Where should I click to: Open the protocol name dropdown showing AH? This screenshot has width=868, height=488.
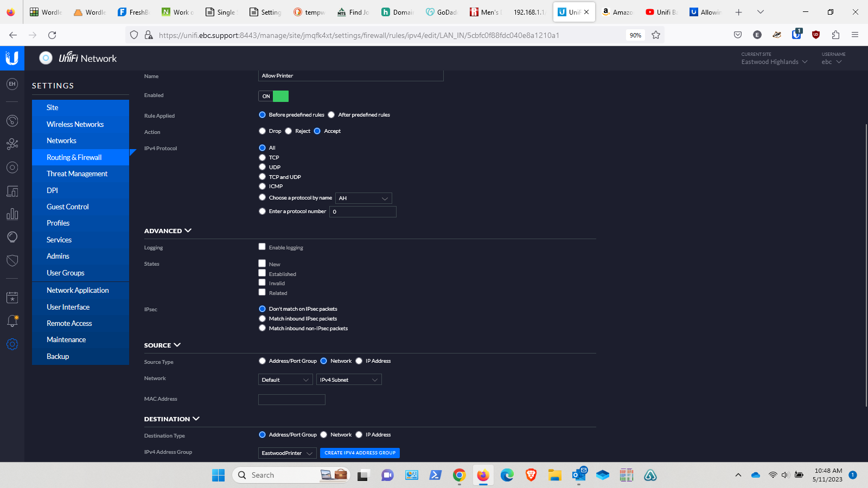click(x=363, y=198)
